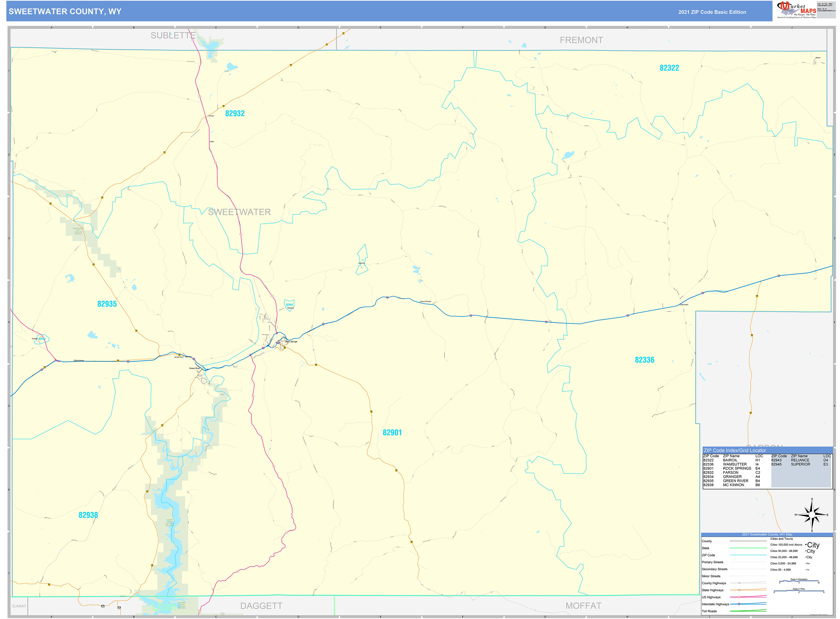Select the US Highways route shield in legend

tap(739, 597)
